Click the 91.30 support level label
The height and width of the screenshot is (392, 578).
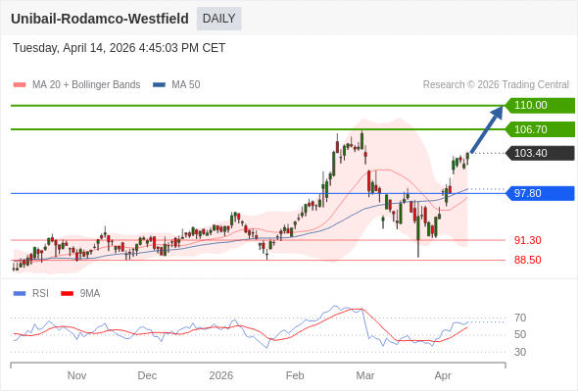click(x=528, y=240)
